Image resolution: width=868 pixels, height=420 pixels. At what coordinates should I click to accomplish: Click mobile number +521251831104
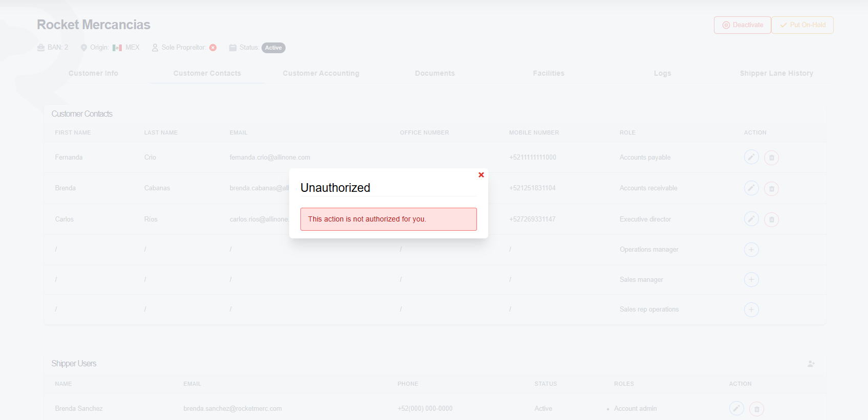(532, 188)
